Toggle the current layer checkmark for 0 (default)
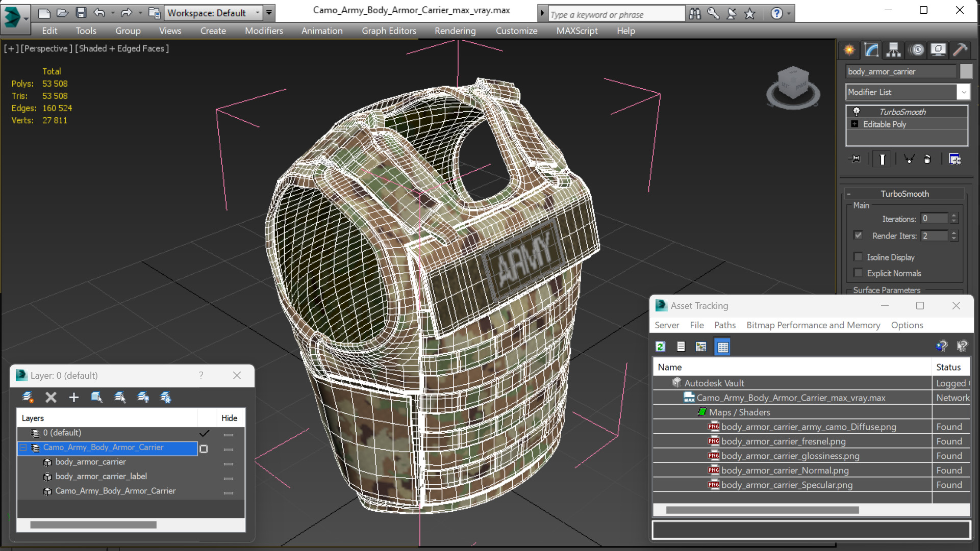The width and height of the screenshot is (980, 551). pyautogui.click(x=204, y=433)
